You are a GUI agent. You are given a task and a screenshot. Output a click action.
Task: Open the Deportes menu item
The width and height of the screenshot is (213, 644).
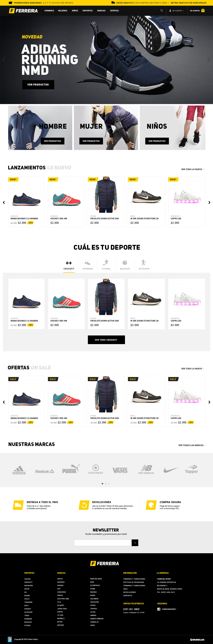pyautogui.click(x=88, y=11)
